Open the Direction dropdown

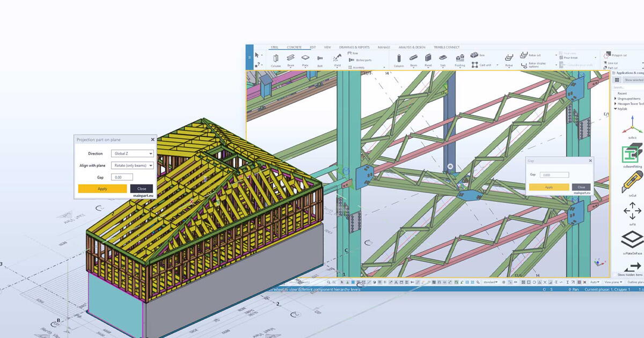(132, 154)
